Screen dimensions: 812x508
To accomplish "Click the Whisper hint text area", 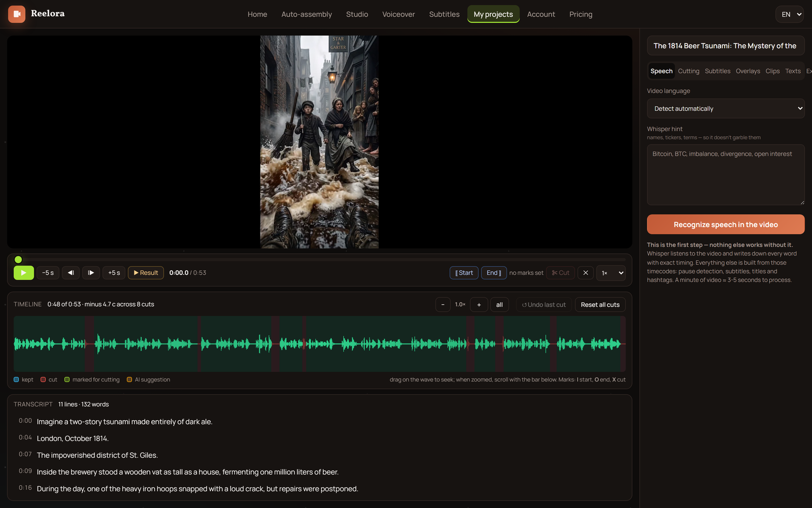I will click(x=726, y=175).
